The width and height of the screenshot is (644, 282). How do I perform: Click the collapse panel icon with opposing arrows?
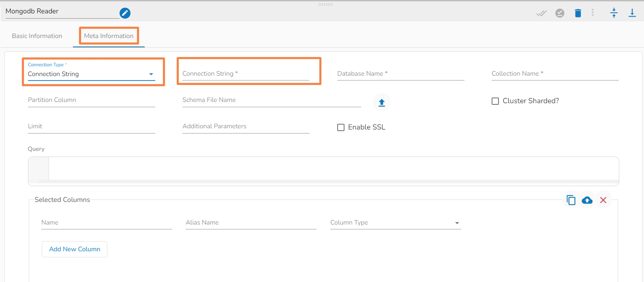614,13
